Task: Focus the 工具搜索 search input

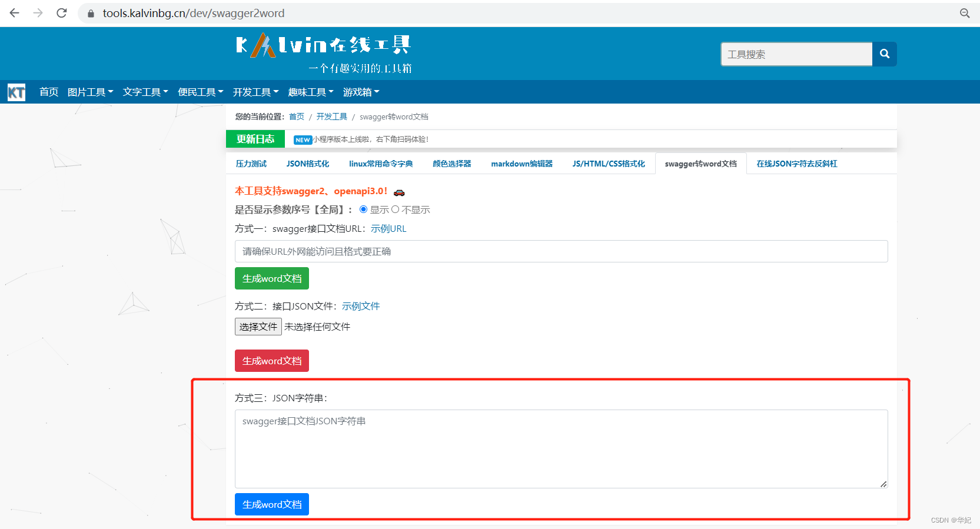Action: click(x=796, y=54)
